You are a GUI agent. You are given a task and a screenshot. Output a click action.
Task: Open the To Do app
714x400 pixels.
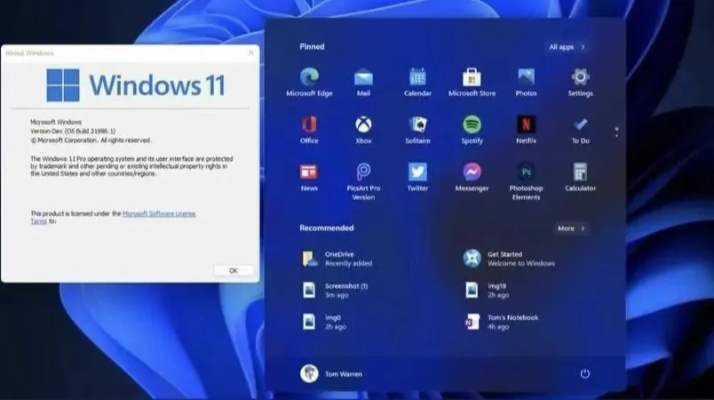[580, 130]
